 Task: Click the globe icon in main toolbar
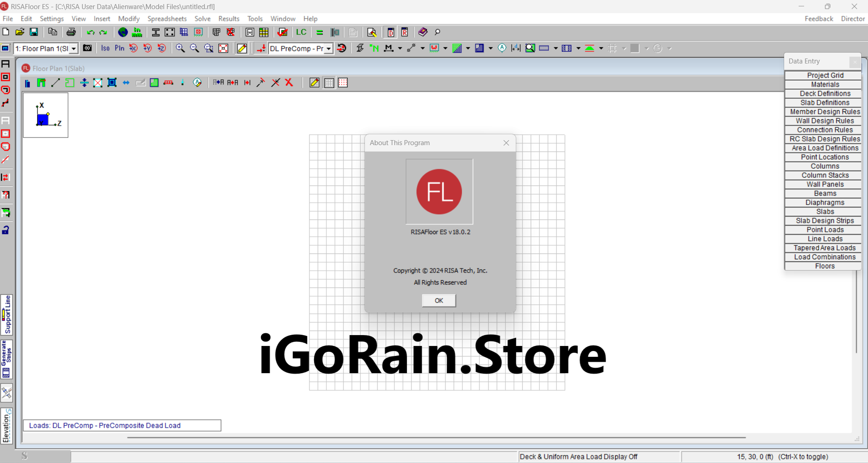coord(123,32)
